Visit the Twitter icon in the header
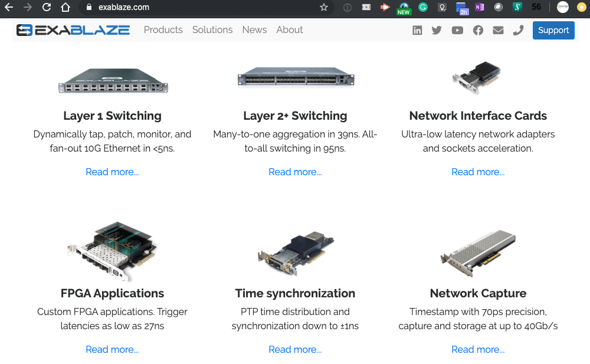 point(437,30)
